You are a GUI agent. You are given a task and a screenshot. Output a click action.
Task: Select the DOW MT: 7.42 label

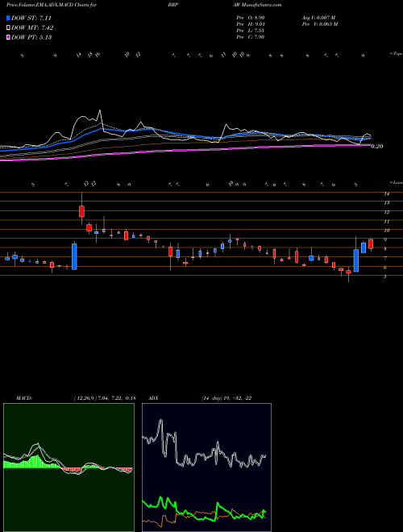(x=32, y=28)
